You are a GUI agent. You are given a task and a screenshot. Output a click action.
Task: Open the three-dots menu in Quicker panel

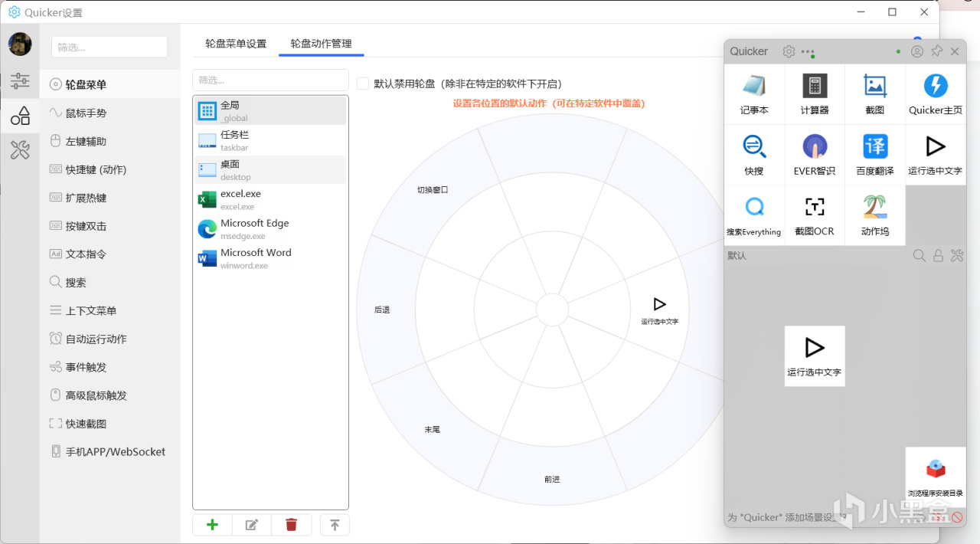tap(808, 52)
